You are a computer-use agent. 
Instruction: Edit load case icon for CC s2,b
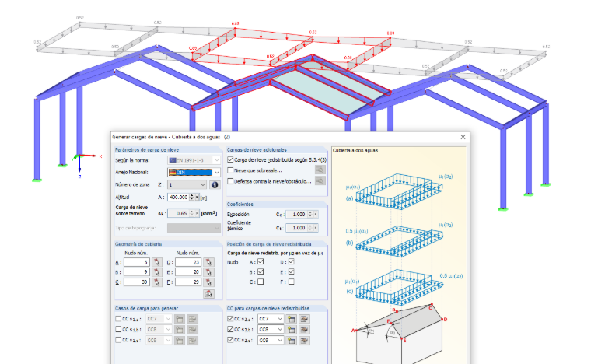304,329
